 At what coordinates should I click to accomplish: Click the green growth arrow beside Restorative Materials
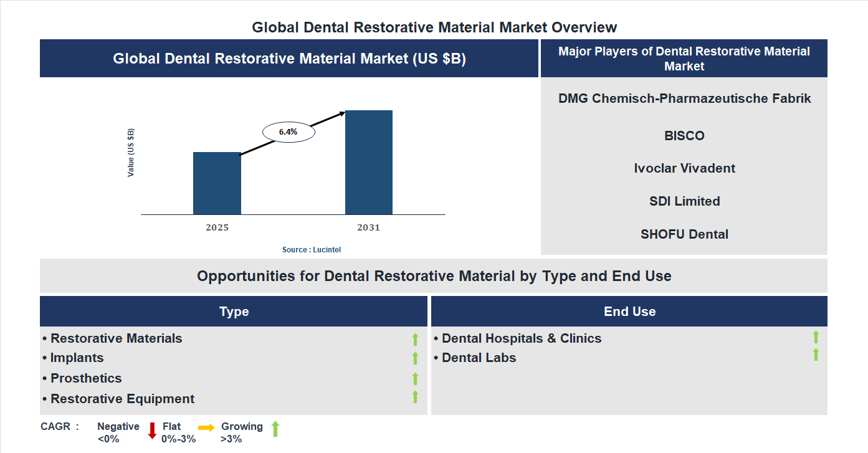(415, 338)
